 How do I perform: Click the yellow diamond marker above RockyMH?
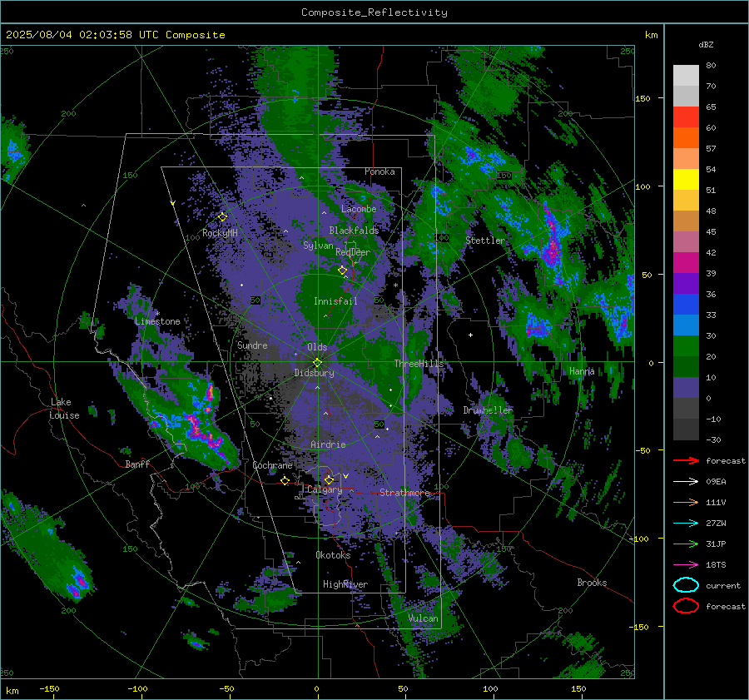tap(222, 217)
